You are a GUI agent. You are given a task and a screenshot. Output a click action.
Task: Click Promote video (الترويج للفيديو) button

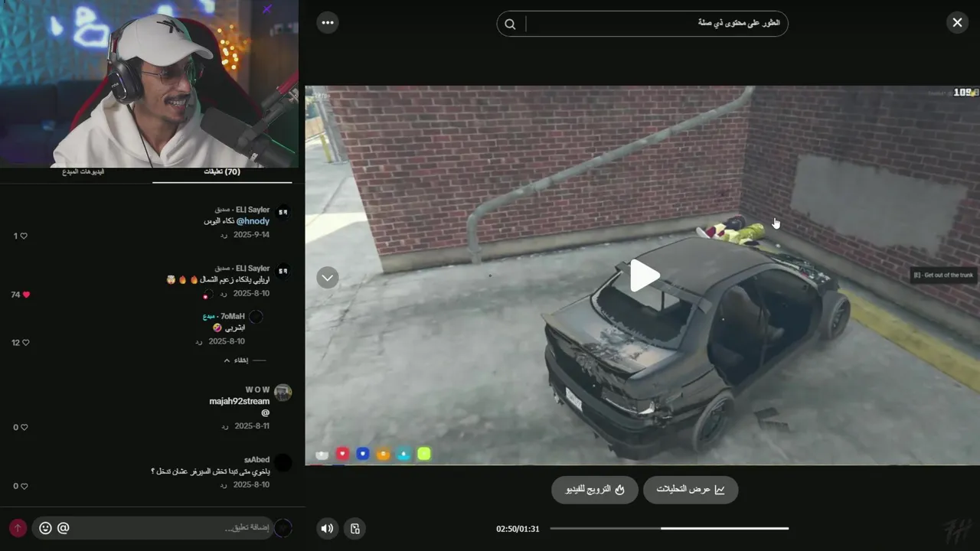coord(595,490)
